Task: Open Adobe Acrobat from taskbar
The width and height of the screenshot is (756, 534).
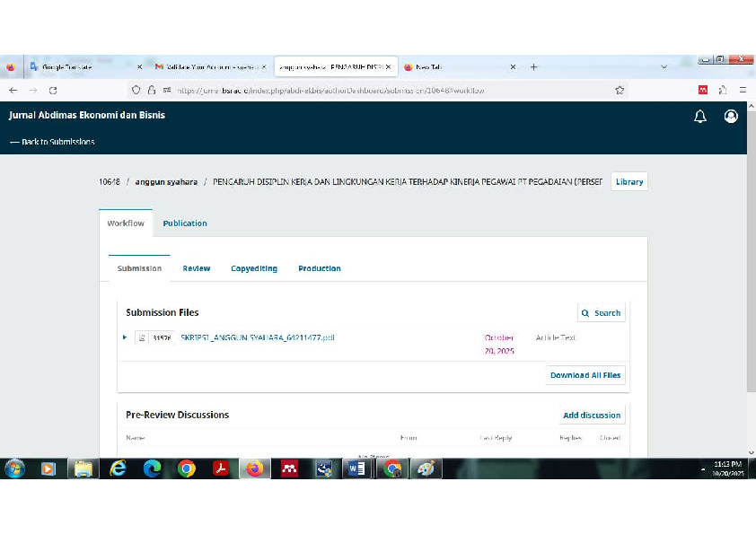Action: (x=220, y=468)
